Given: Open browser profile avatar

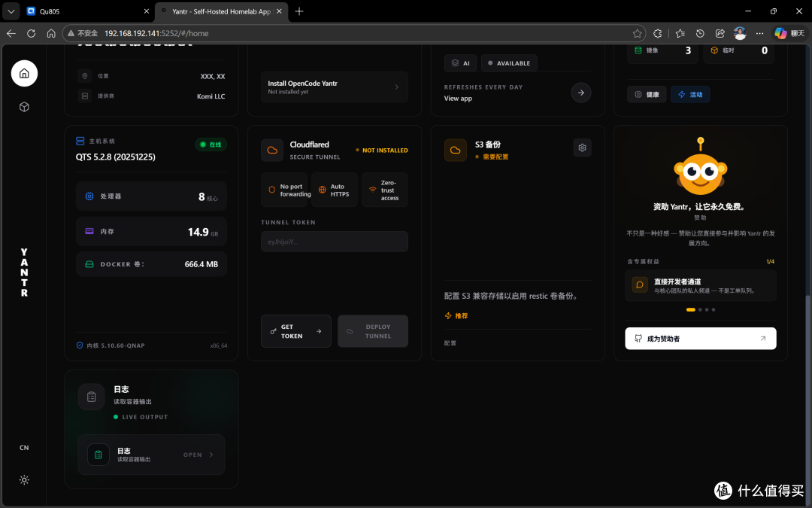Looking at the screenshot, I should click(x=740, y=33).
